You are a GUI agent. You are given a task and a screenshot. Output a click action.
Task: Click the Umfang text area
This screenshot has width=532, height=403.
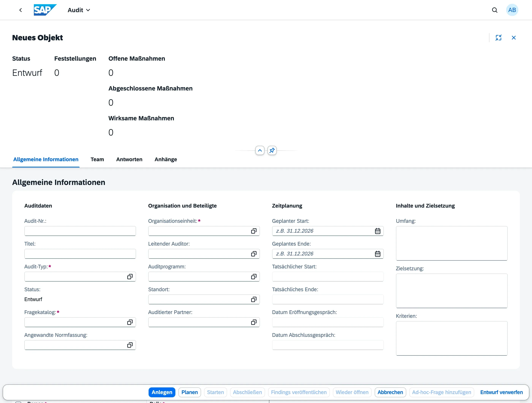pos(452,243)
